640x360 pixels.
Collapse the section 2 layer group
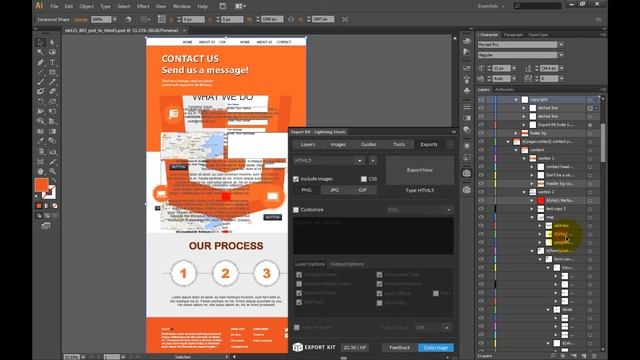click(524, 192)
